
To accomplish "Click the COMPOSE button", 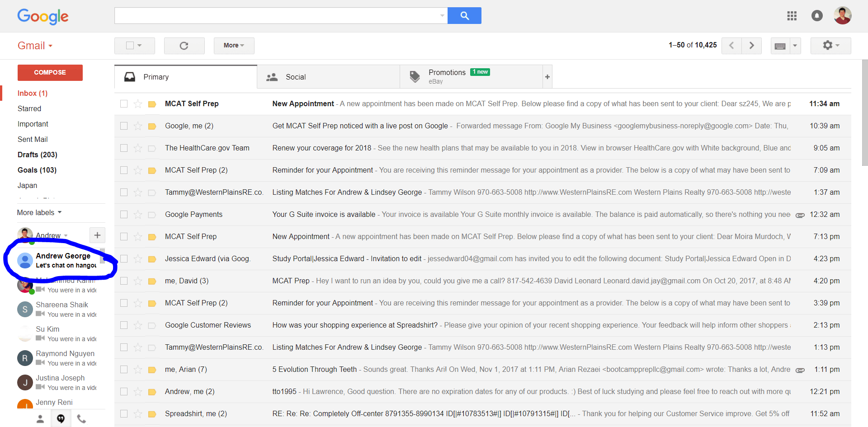I will (50, 73).
